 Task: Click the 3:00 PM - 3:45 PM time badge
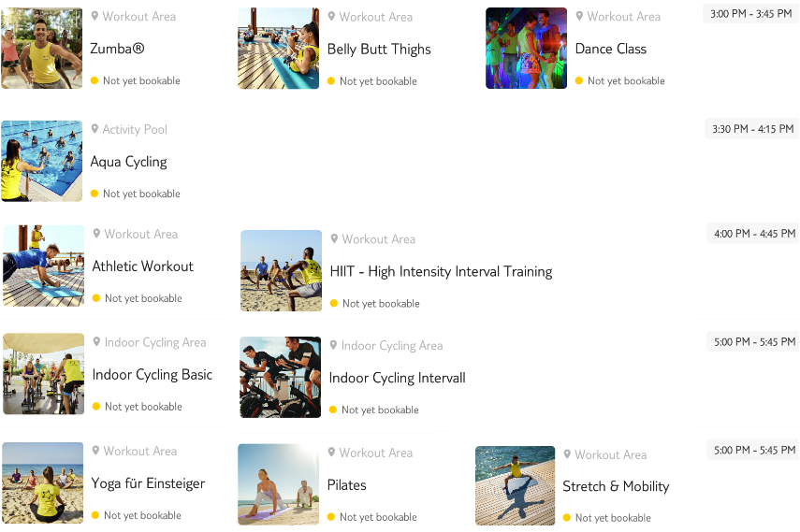coord(751,14)
